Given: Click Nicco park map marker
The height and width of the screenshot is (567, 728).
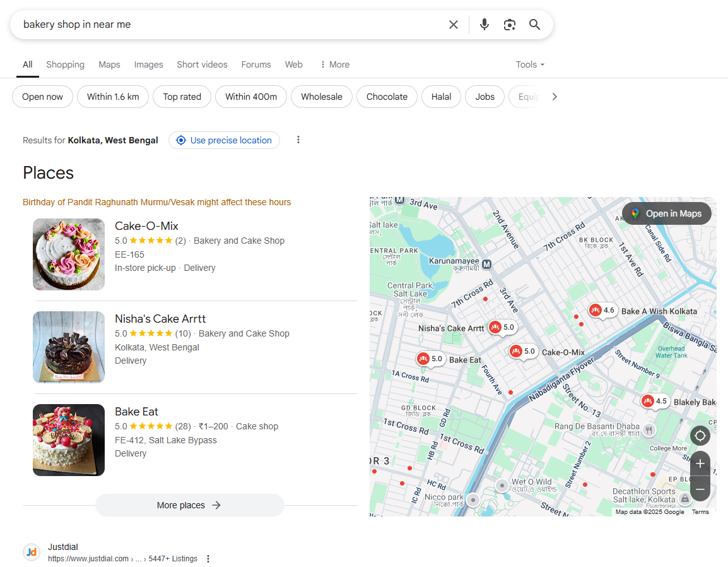Looking at the screenshot, I should pyautogui.click(x=473, y=500).
